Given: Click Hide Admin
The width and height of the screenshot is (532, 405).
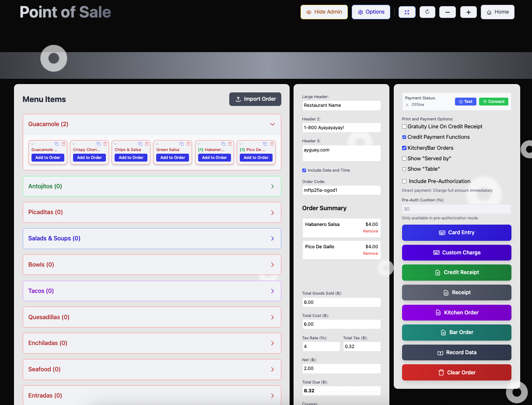Looking at the screenshot, I should [324, 12].
